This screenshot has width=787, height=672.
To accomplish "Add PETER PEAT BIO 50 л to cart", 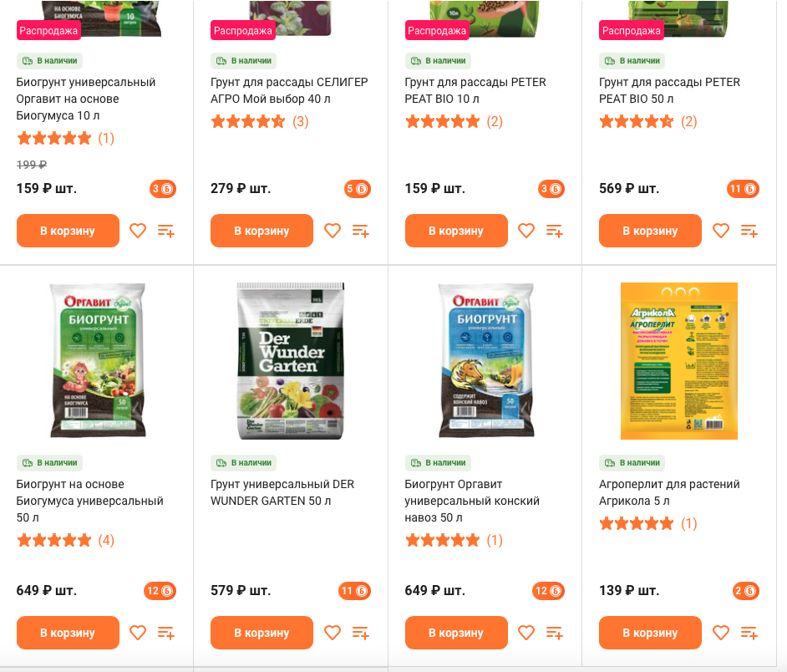I will 651,231.
